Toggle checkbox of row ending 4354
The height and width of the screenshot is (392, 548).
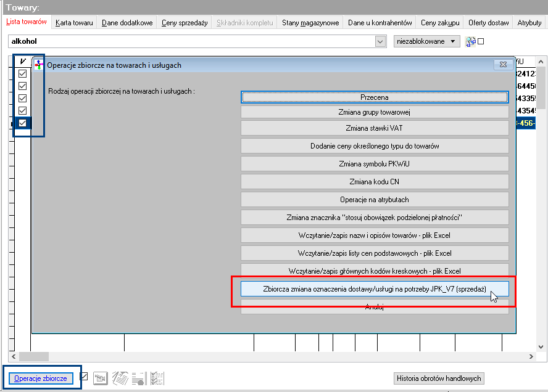[x=22, y=111]
